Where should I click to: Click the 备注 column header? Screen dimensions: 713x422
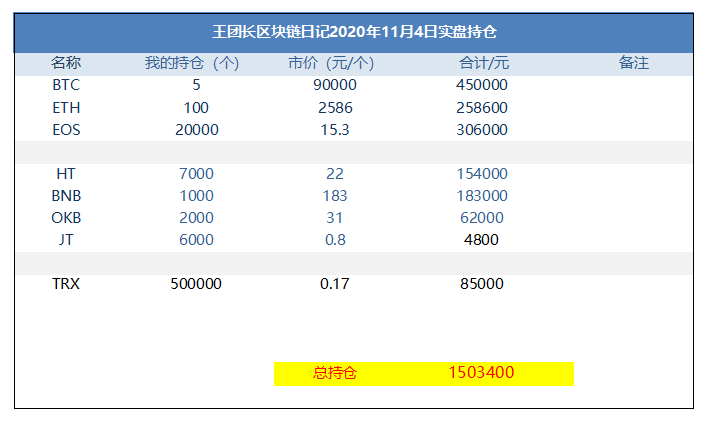tap(633, 63)
